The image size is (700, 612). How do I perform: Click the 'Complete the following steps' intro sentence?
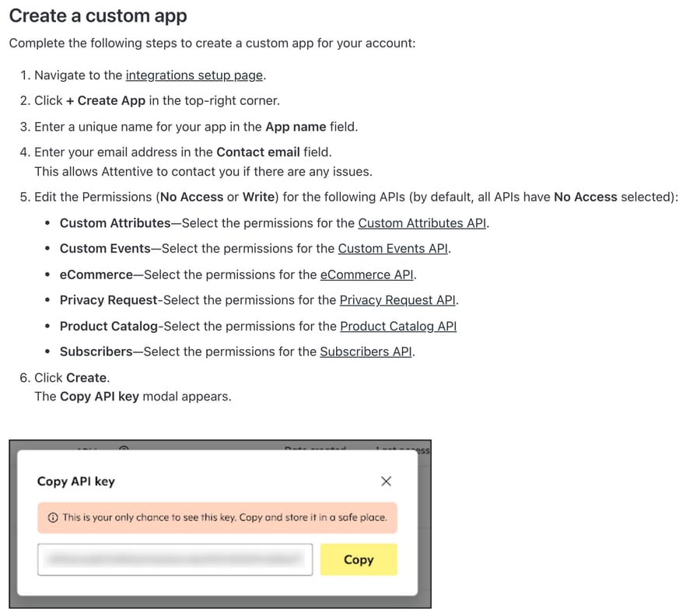point(212,44)
